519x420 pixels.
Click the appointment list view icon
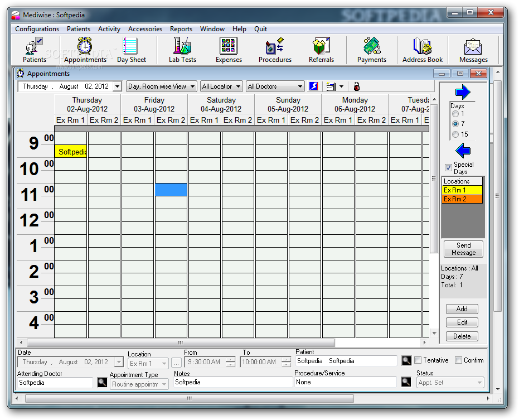pyautogui.click(x=331, y=86)
